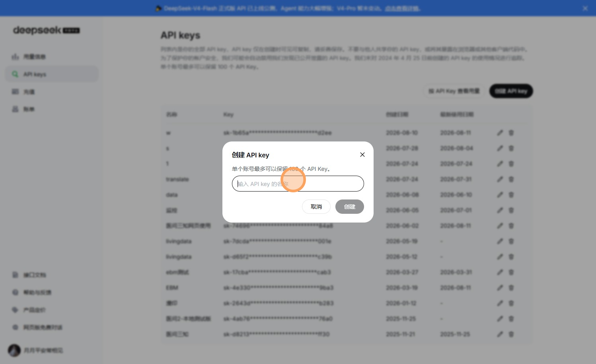Edit the EBM key starting sk-4e330
Viewport: 596px width, 364px height.
click(500, 288)
